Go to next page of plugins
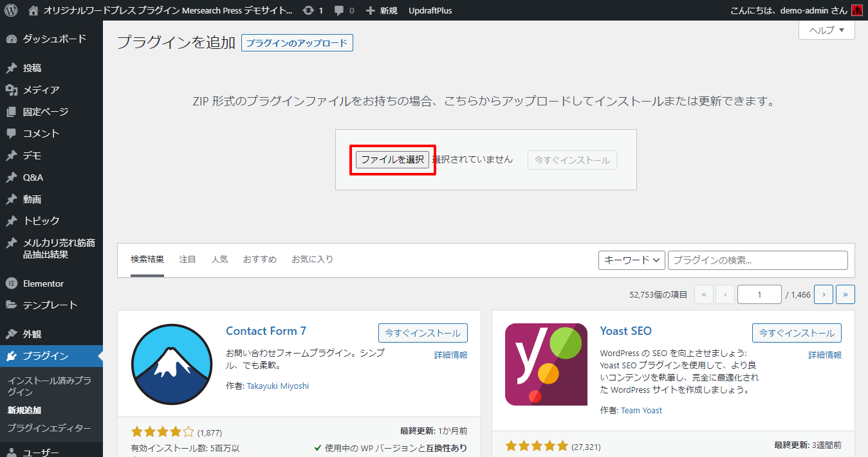The width and height of the screenshot is (868, 457). point(824,294)
